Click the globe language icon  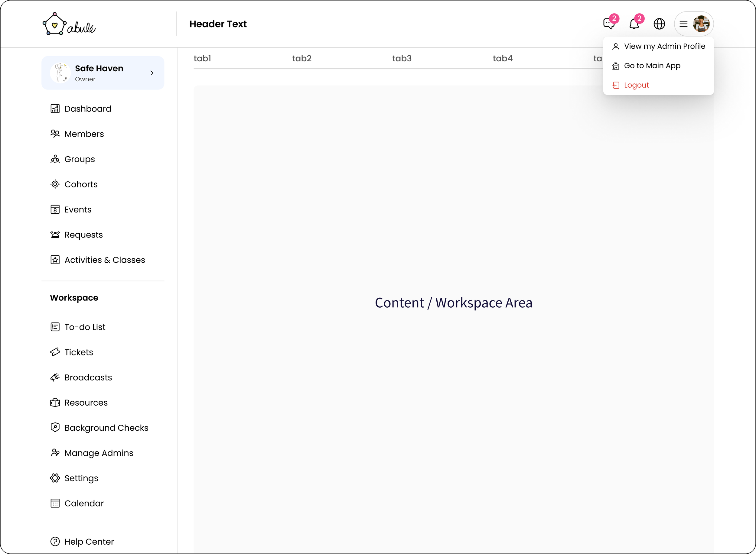point(659,24)
